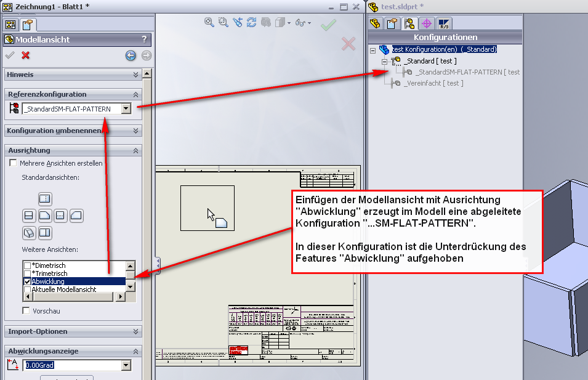Collapse the Ausrichtung section
This screenshot has height=380, width=588.
tap(135, 150)
